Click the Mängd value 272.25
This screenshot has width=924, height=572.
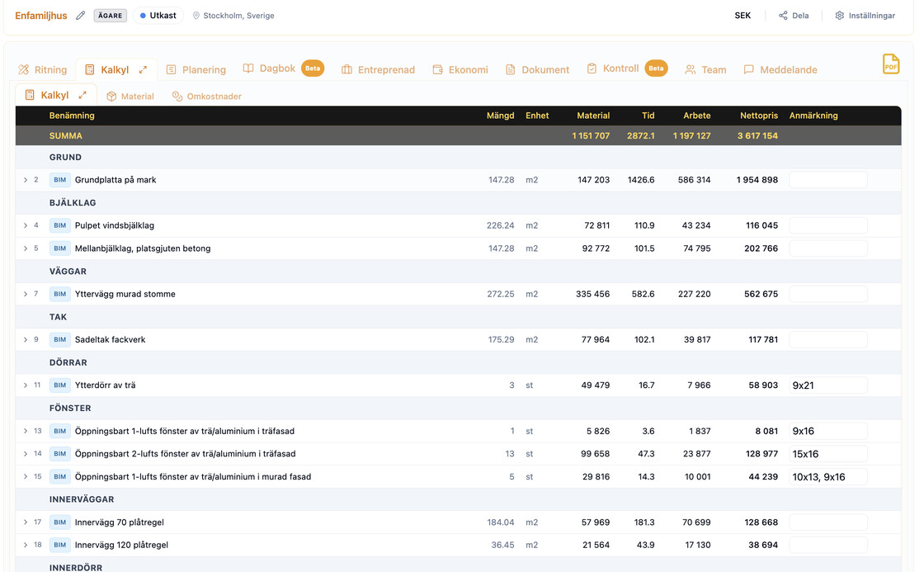[500, 294]
